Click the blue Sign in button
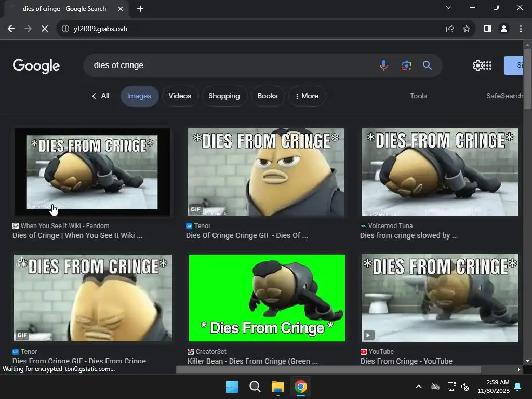The width and height of the screenshot is (532, 399). (514, 65)
